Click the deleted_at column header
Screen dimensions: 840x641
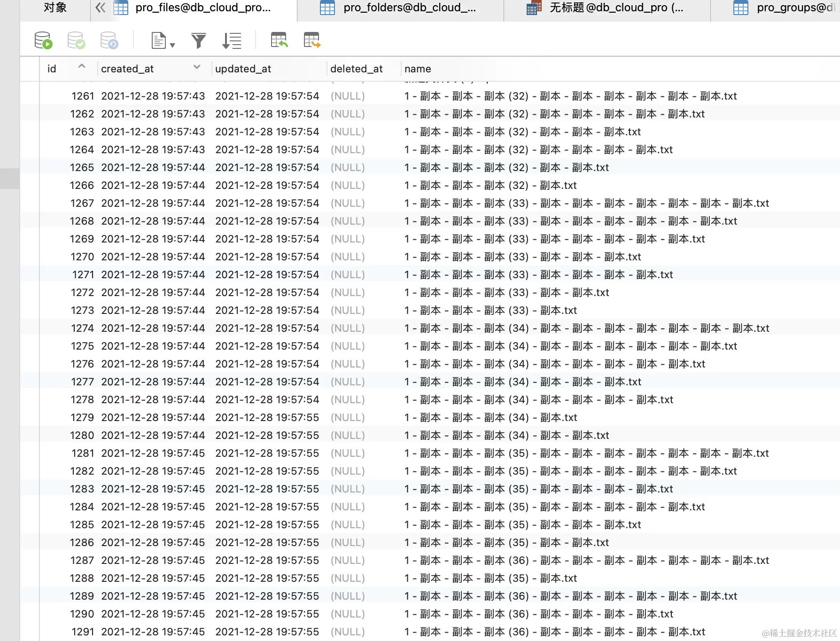point(356,69)
